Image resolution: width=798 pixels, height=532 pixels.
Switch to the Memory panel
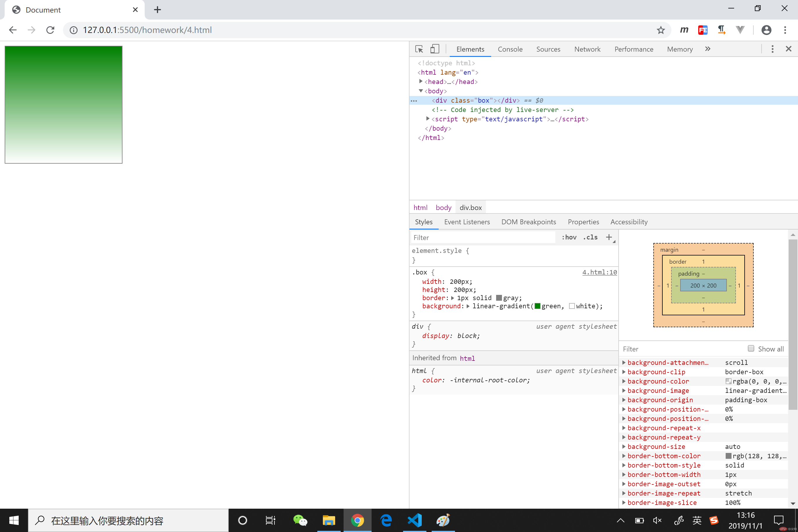pyautogui.click(x=680, y=49)
